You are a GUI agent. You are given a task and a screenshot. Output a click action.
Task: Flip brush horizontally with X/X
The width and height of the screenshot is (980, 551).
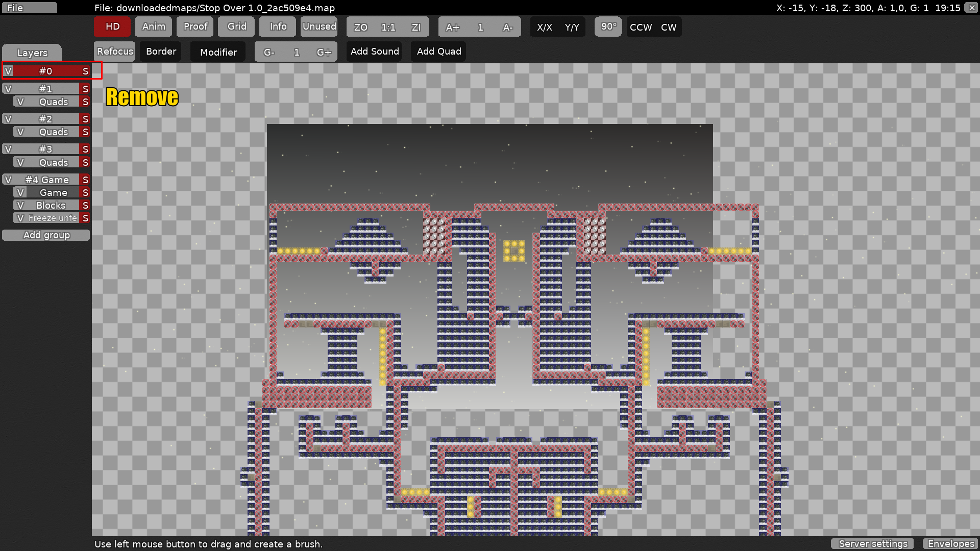tap(544, 27)
